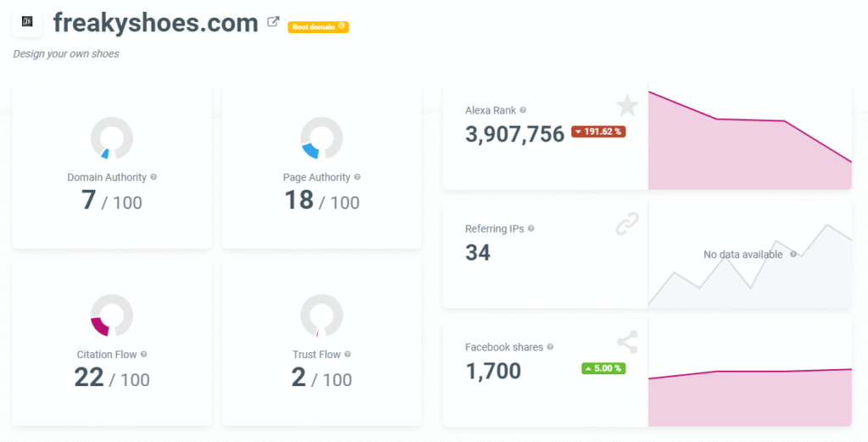
Task: Open the Trust Flow help info icon
Action: (x=348, y=355)
